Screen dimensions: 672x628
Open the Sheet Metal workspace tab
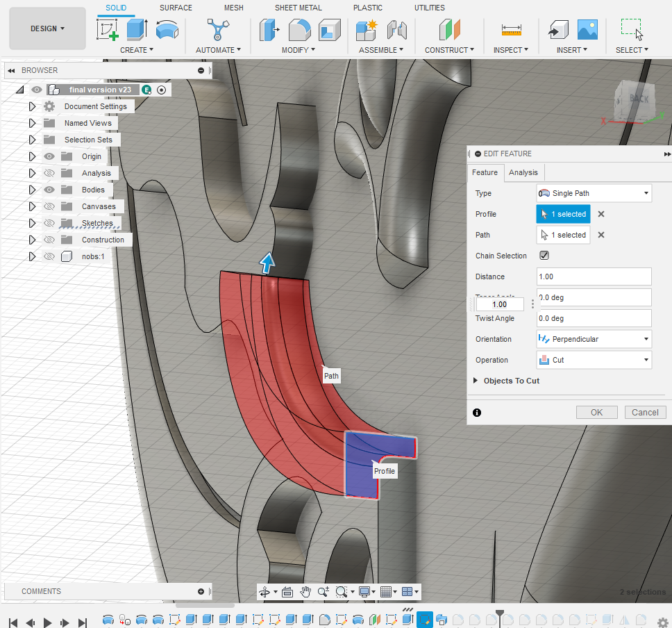tap(299, 8)
